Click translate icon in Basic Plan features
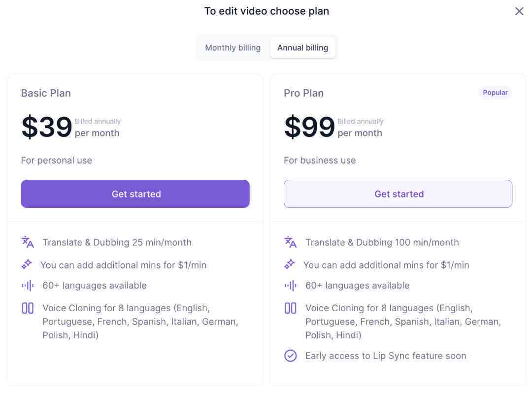Screen dimensions: 532x393 pos(28,242)
